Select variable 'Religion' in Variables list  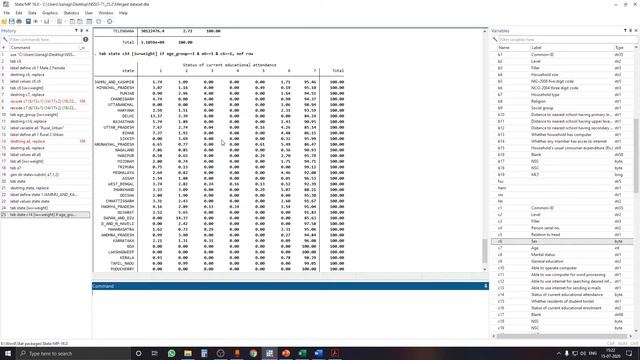[562, 101]
